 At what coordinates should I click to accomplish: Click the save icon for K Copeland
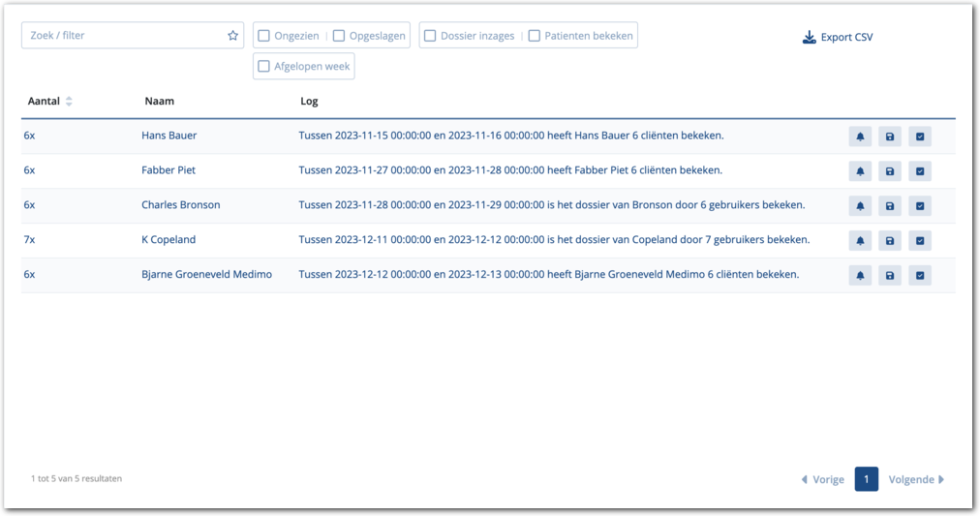point(890,241)
